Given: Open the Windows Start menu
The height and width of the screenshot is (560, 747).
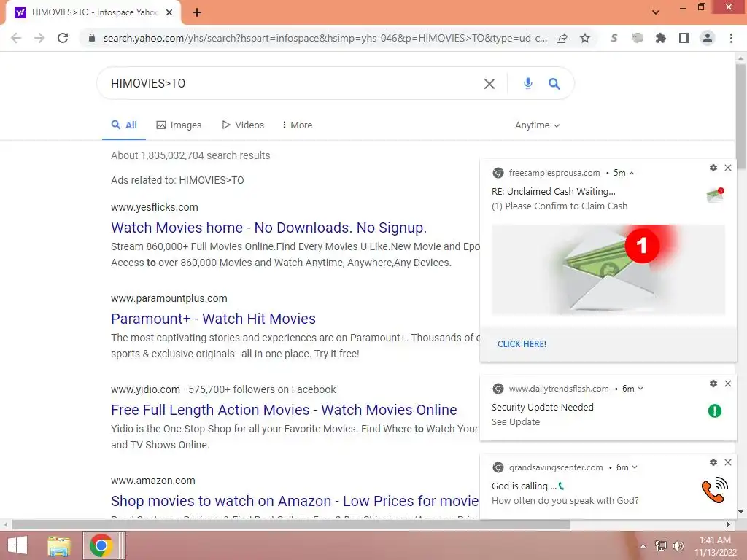Looking at the screenshot, I should (18, 545).
